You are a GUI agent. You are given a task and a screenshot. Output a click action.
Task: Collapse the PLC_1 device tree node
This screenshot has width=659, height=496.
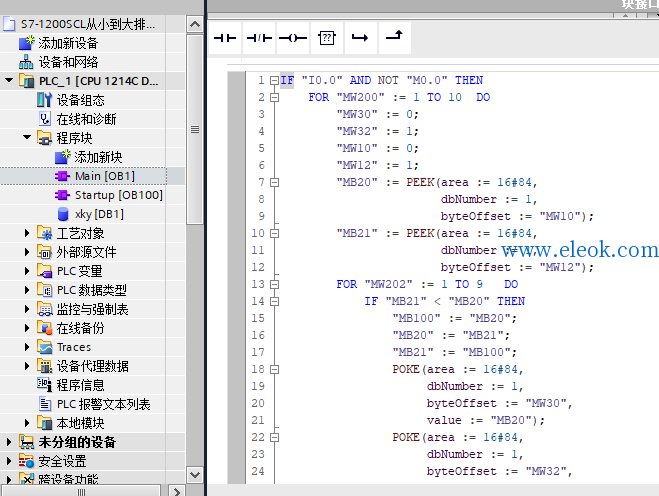(x=9, y=80)
